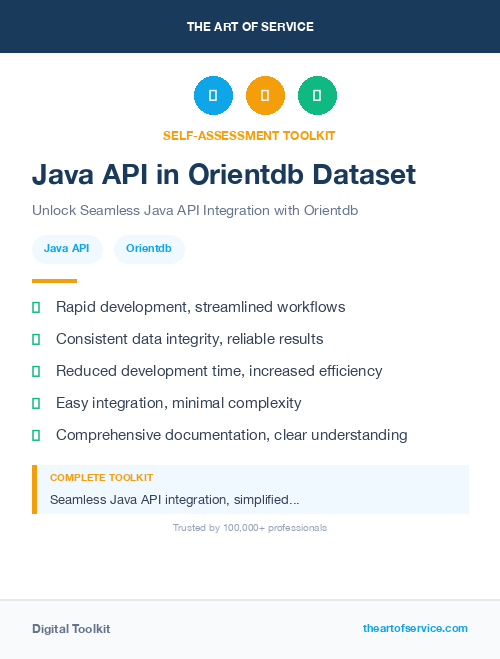Click bullet icon beside Rapid development
Screen dimensions: 500x659
click(x=36, y=308)
